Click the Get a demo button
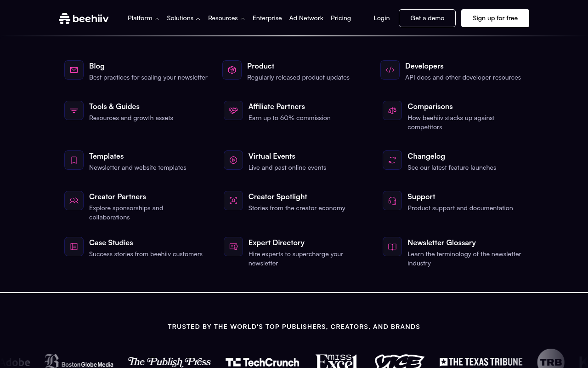Image resolution: width=588 pixels, height=368 pixels. coord(427,18)
